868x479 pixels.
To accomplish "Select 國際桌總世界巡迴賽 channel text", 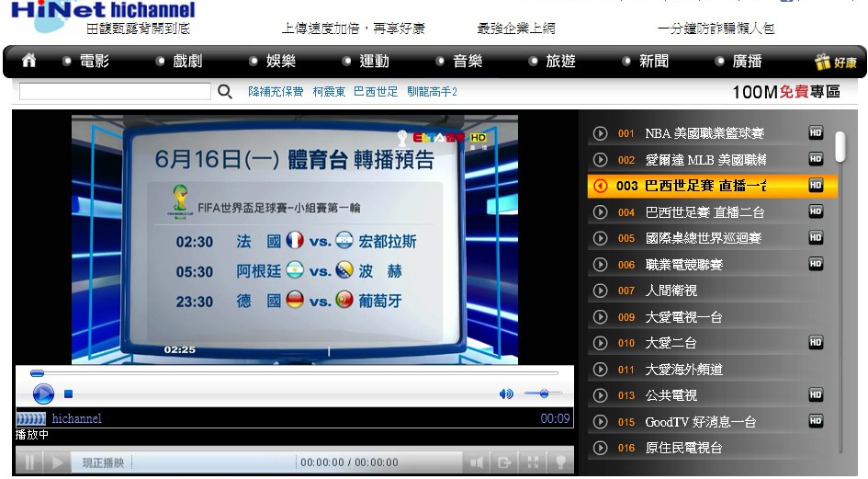I will pos(704,238).
